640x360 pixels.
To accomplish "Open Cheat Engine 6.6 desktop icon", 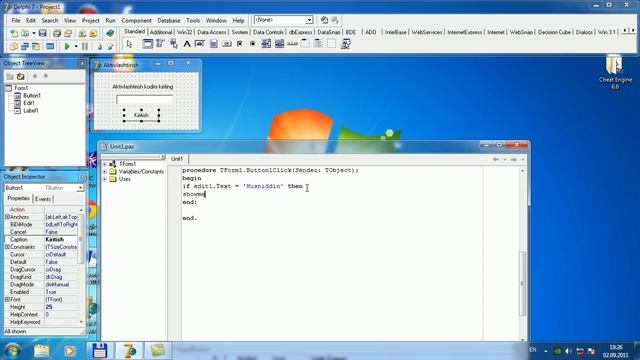I will tap(615, 73).
